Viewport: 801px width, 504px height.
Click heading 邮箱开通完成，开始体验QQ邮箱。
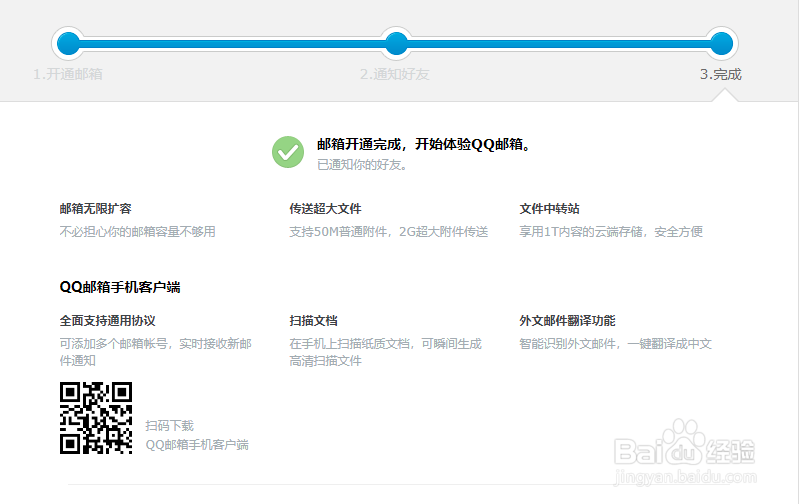pos(426,145)
